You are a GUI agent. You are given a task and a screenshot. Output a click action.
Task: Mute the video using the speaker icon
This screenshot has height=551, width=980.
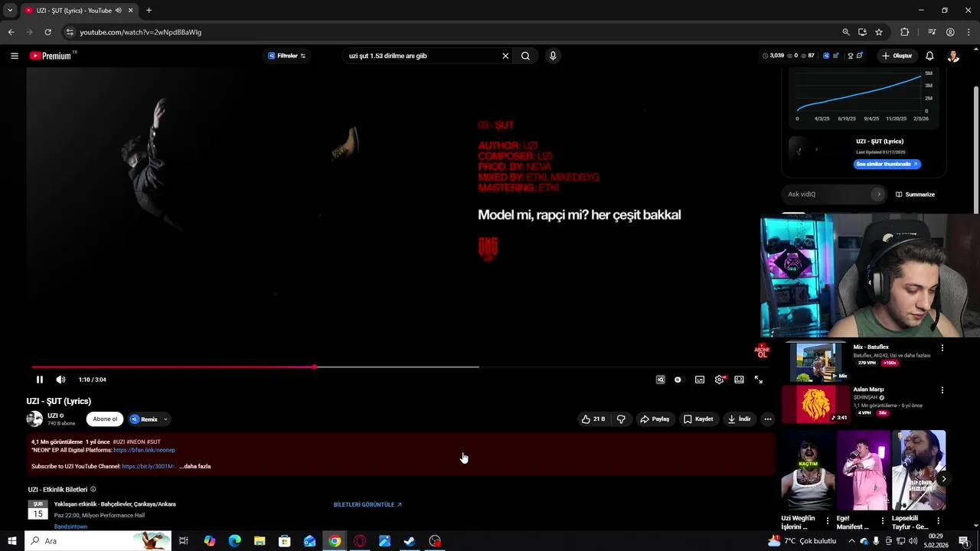pyautogui.click(x=60, y=380)
